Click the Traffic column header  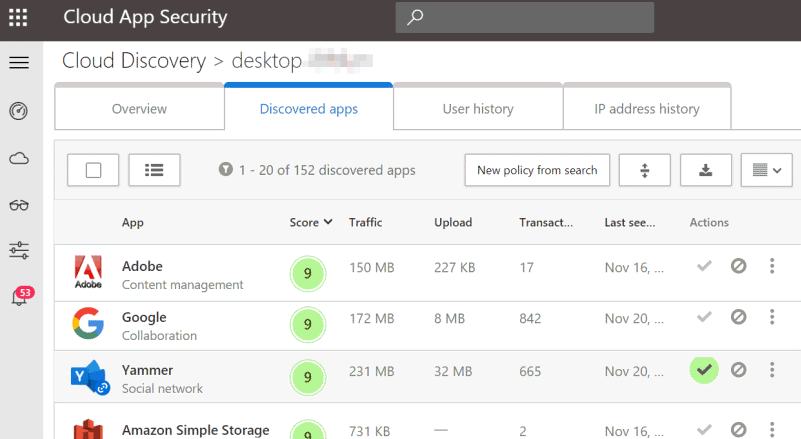pos(365,222)
